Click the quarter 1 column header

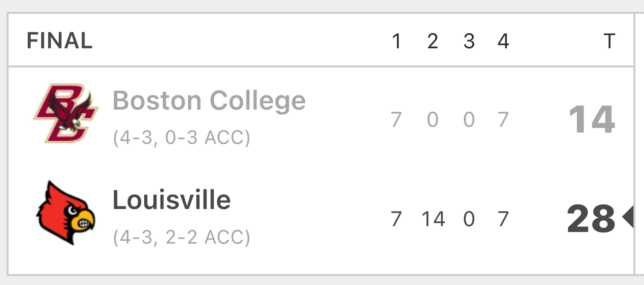pyautogui.click(x=396, y=41)
